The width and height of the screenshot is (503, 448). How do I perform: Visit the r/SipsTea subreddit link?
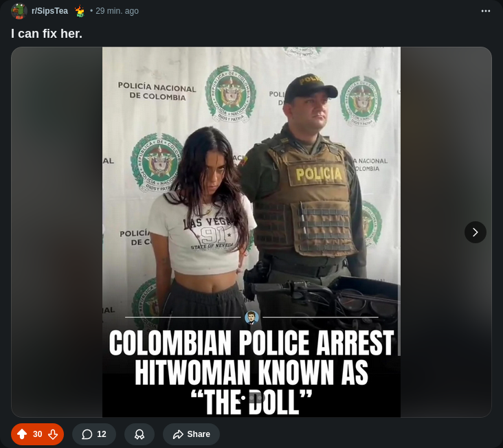coord(49,11)
